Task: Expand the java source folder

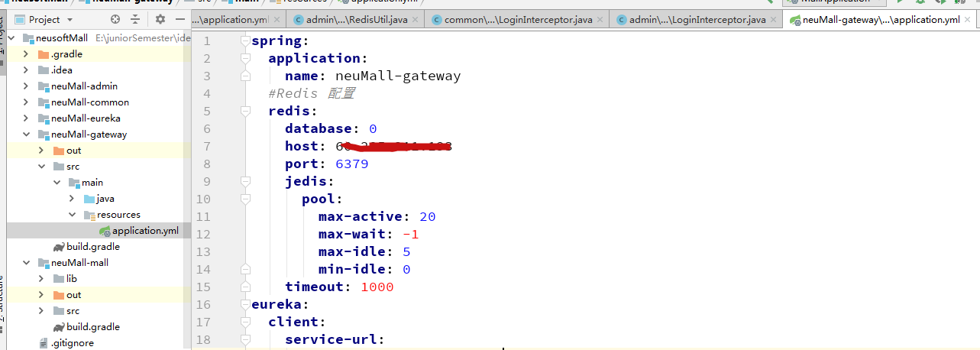Action: [x=73, y=199]
